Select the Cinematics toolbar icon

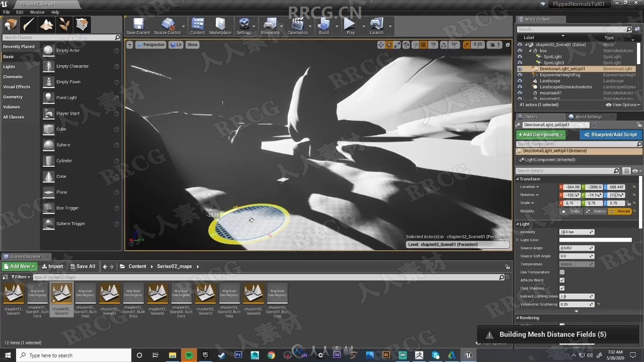[297, 24]
